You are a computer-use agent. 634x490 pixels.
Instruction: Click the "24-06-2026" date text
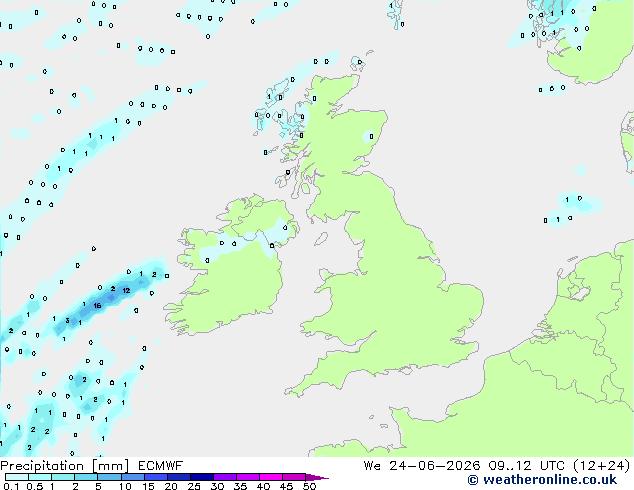(435, 466)
